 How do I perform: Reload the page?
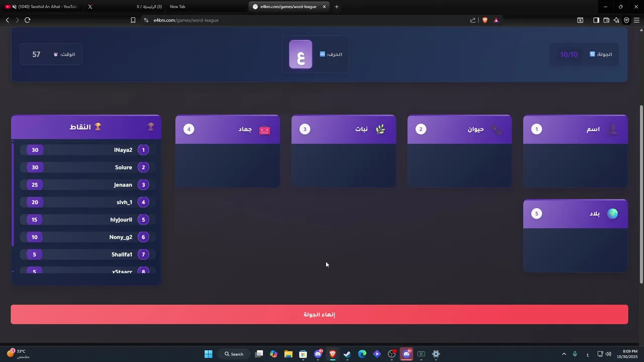coord(27,20)
